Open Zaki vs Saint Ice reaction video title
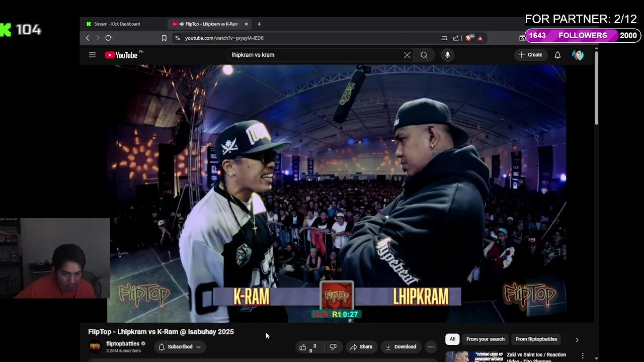644x362 pixels. 536,357
